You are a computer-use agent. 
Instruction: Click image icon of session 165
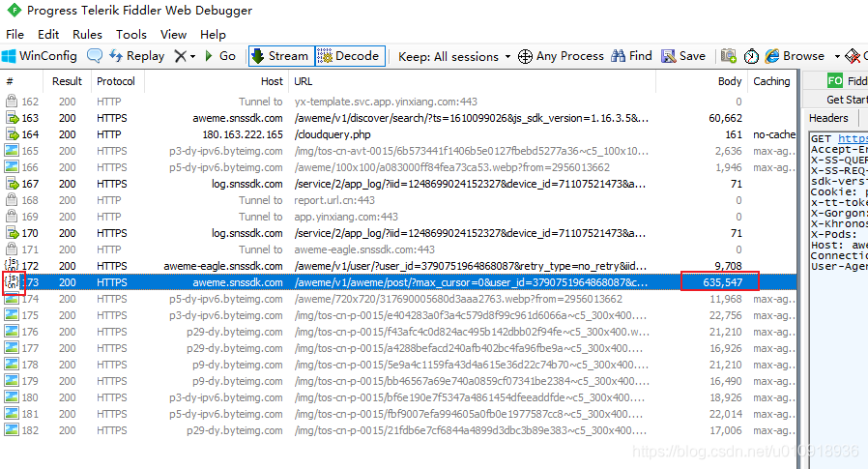pos(11,151)
